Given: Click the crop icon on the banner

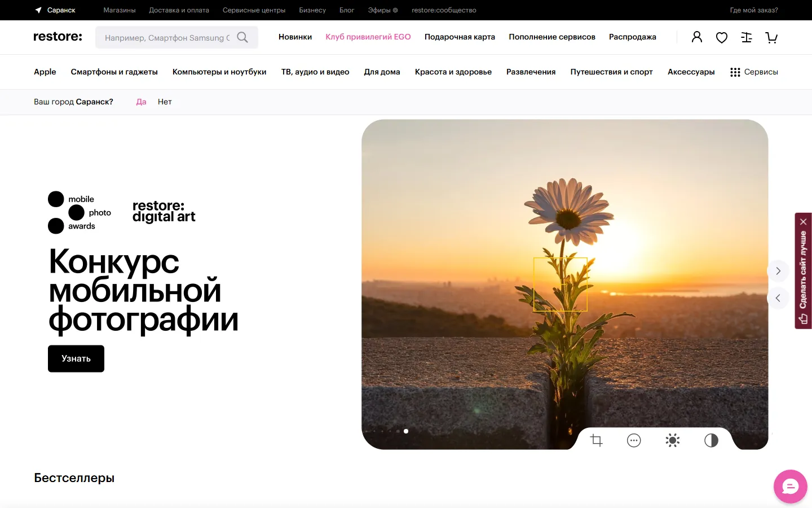Looking at the screenshot, I should (x=597, y=440).
